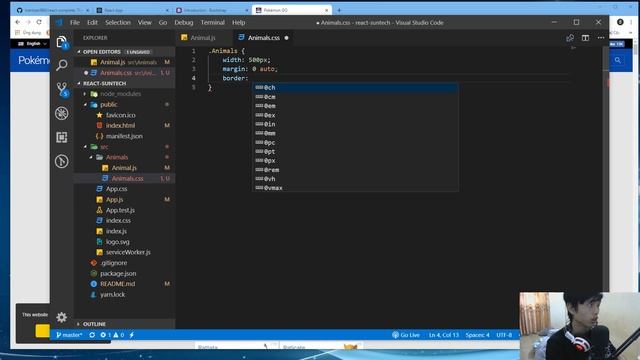Viewport: 640px width, 360px height.
Task: Open a new tab in the browser window
Action: [339, 10]
